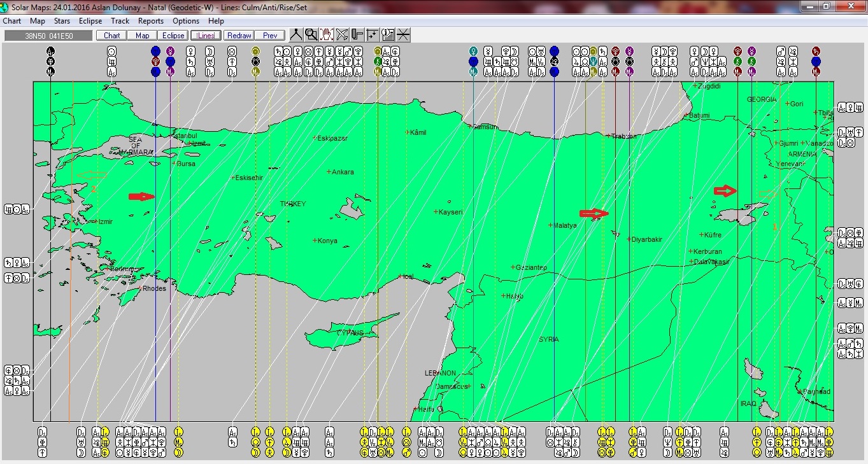Toggle the Lines view button
The width and height of the screenshot is (868, 464).
pos(206,36)
